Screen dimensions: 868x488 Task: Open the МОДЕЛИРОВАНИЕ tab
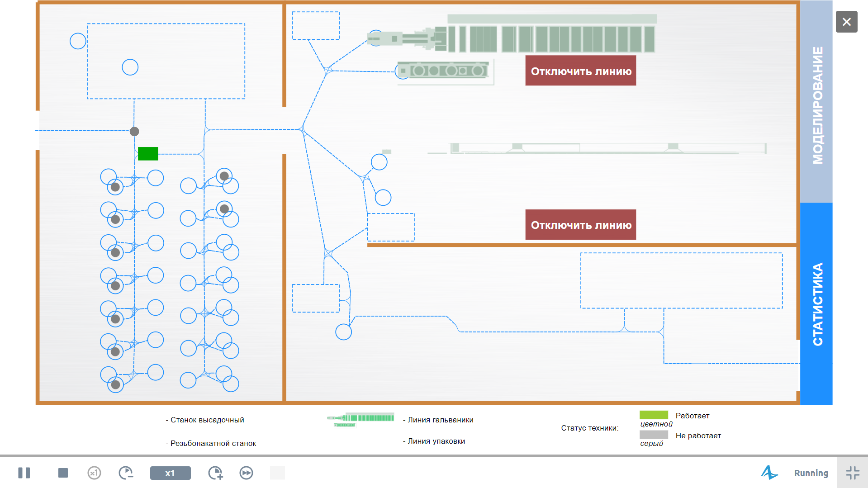click(x=816, y=101)
